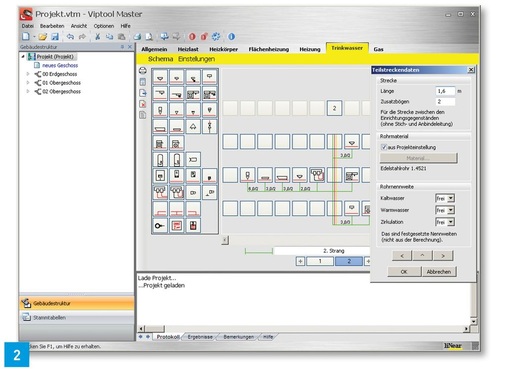Select the key-shaped valve symbol in the palette
This screenshot has width=506, height=369.
click(x=160, y=226)
